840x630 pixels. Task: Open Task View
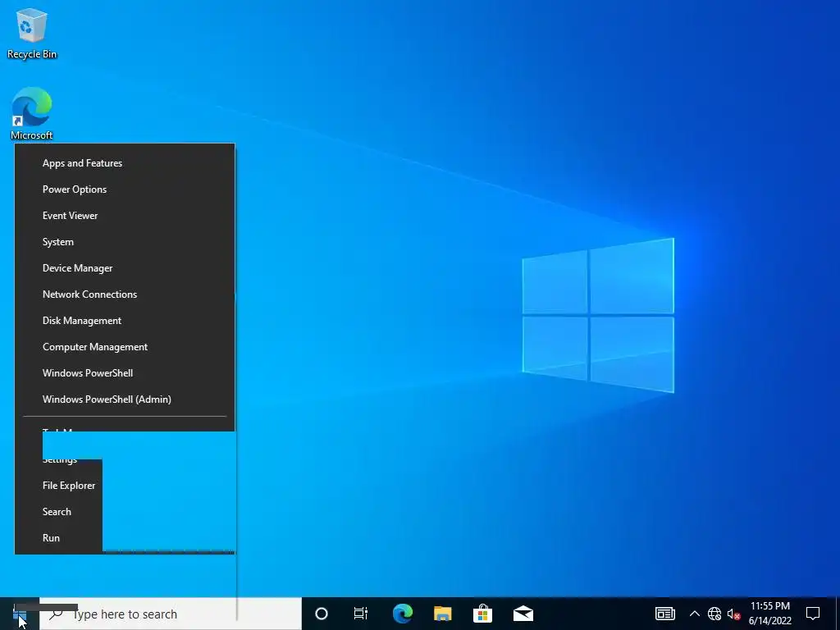[361, 614]
